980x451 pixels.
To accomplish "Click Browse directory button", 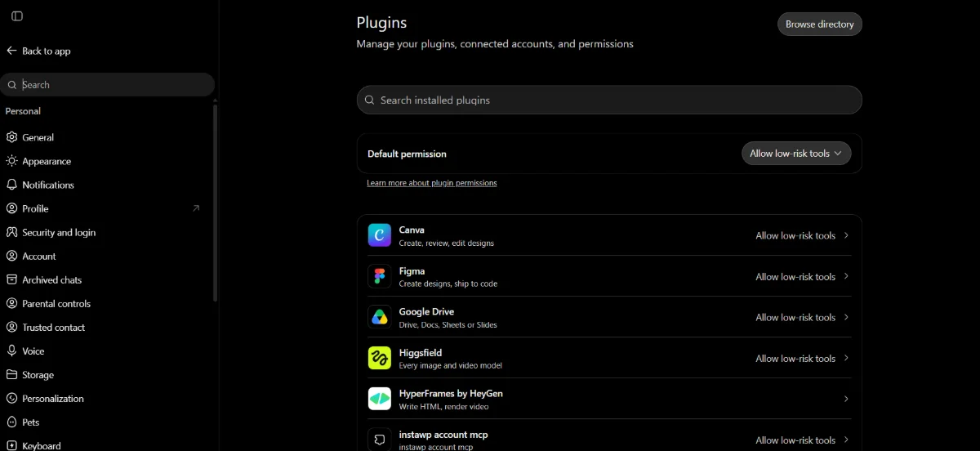I will (820, 25).
